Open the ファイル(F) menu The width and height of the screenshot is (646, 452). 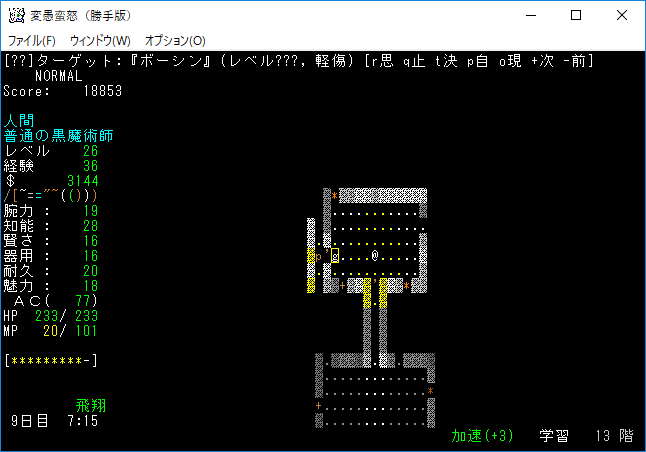tap(33, 41)
